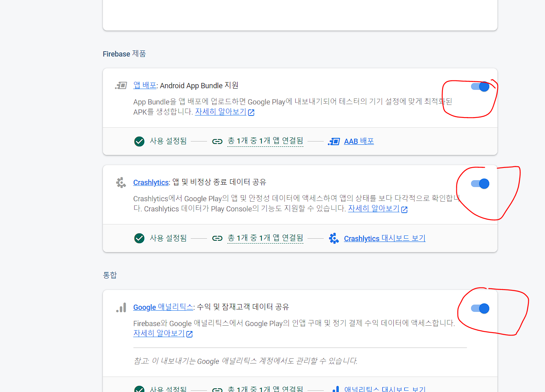Click the Crashlytics gear icon beside the title

click(x=121, y=183)
